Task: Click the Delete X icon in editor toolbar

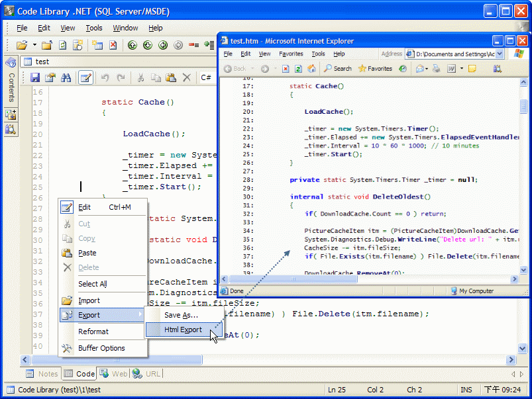Action: [187, 77]
